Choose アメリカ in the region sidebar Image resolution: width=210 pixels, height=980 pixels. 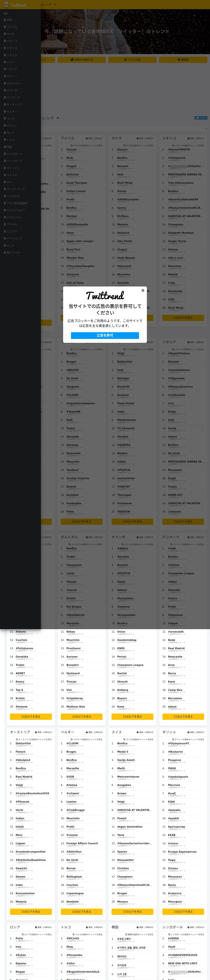[x=10, y=27]
